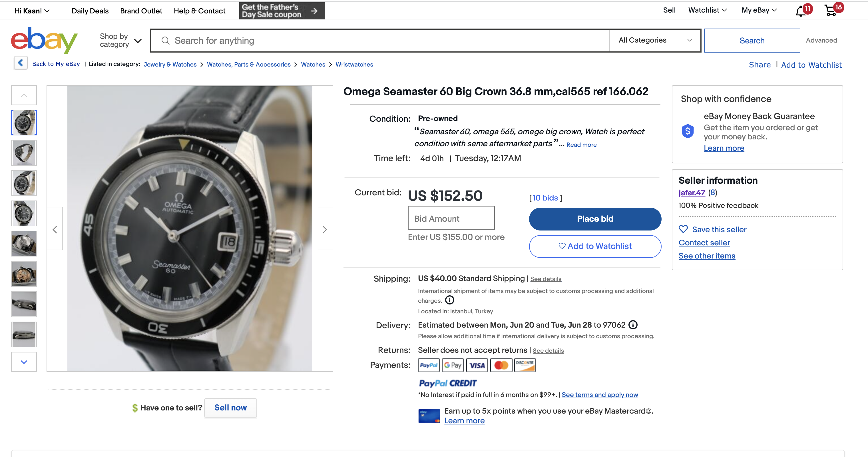Expand the My eBay menu
Viewport: 868px width, 457px height.
[759, 11]
